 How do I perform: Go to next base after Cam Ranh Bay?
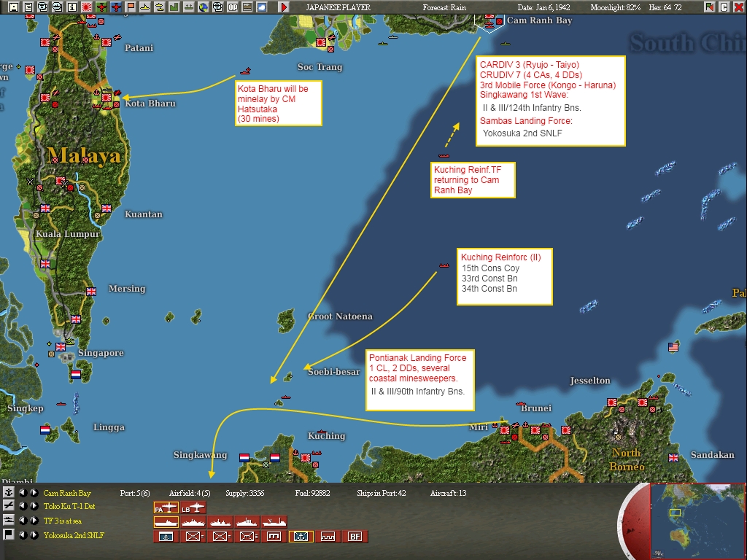coord(34,493)
